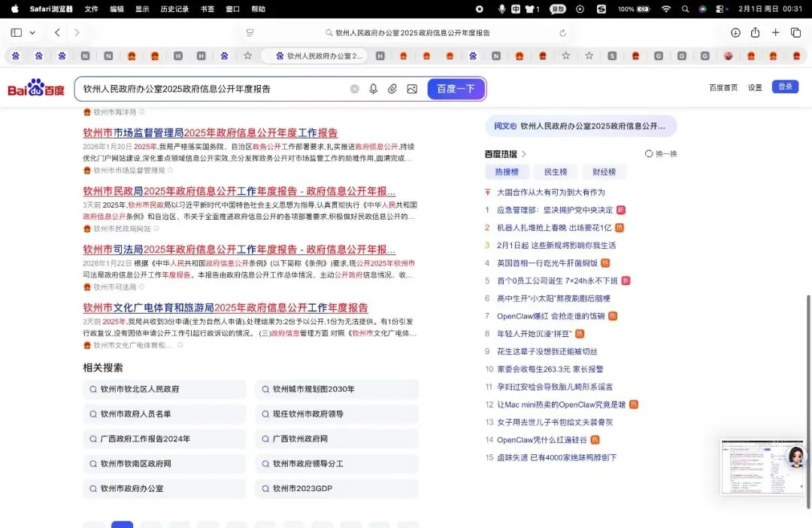
Task: Click the Safari address bar
Action: (408, 32)
